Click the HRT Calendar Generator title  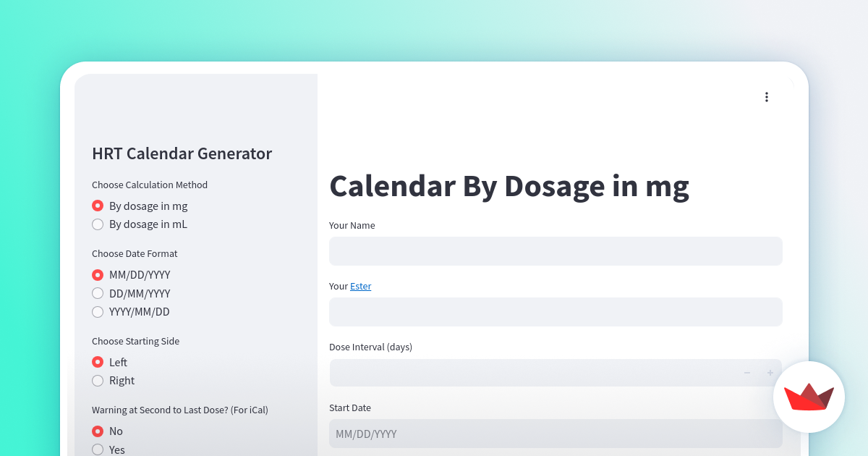(x=182, y=153)
